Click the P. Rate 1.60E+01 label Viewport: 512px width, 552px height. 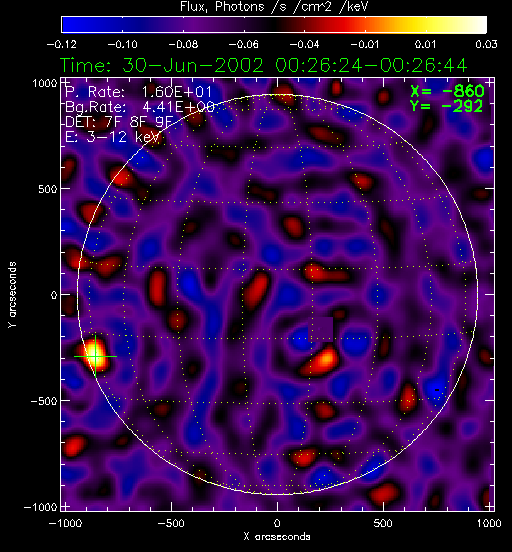(139, 92)
